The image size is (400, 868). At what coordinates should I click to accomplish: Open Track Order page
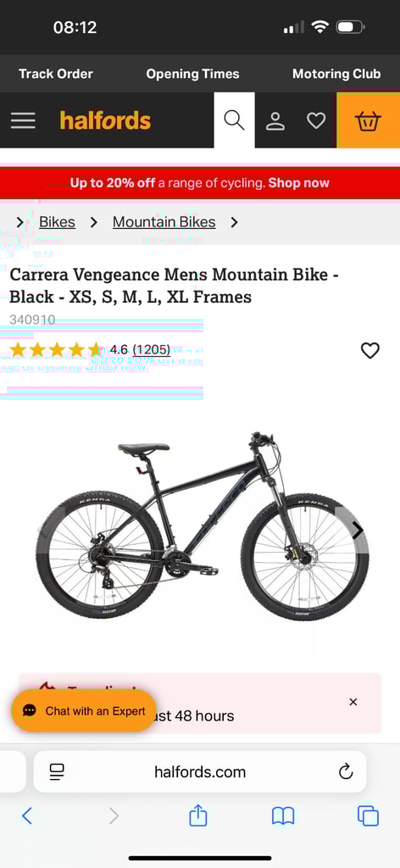coord(56,74)
